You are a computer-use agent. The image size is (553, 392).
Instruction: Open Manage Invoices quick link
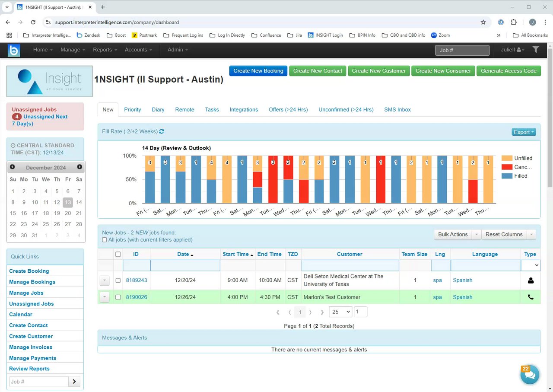[x=31, y=347]
